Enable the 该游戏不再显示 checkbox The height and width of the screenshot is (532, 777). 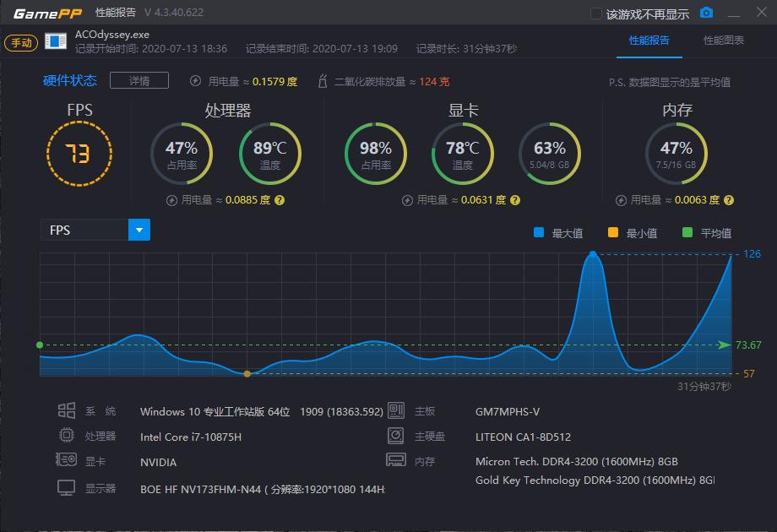click(595, 13)
